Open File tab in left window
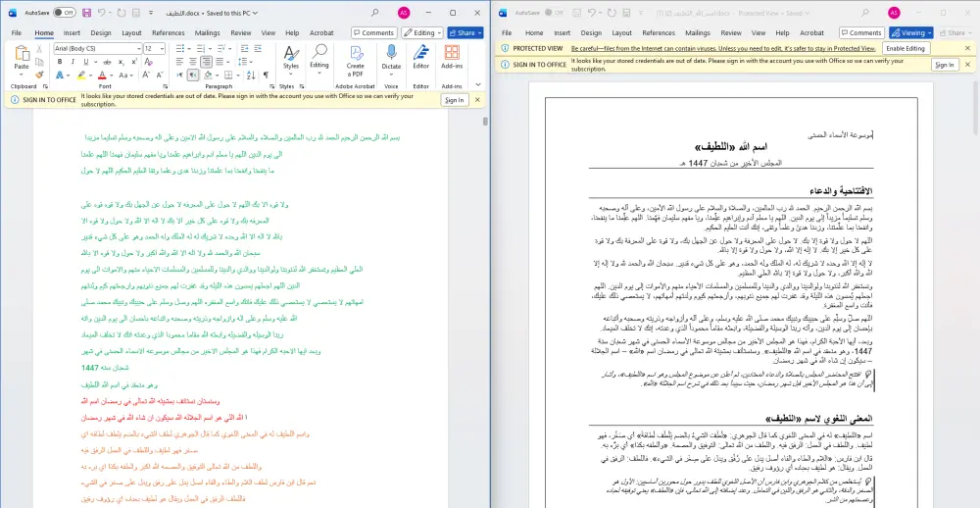This screenshot has height=508, width=980. [17, 33]
